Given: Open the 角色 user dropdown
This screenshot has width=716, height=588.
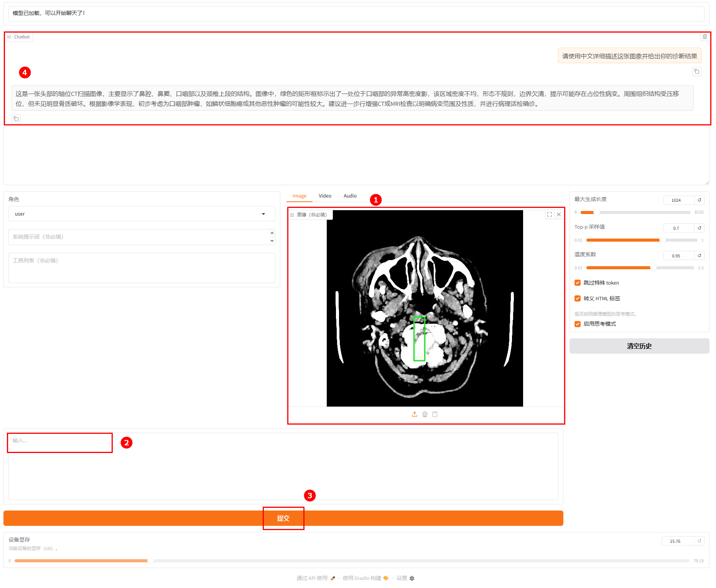Looking at the screenshot, I should 142,214.
